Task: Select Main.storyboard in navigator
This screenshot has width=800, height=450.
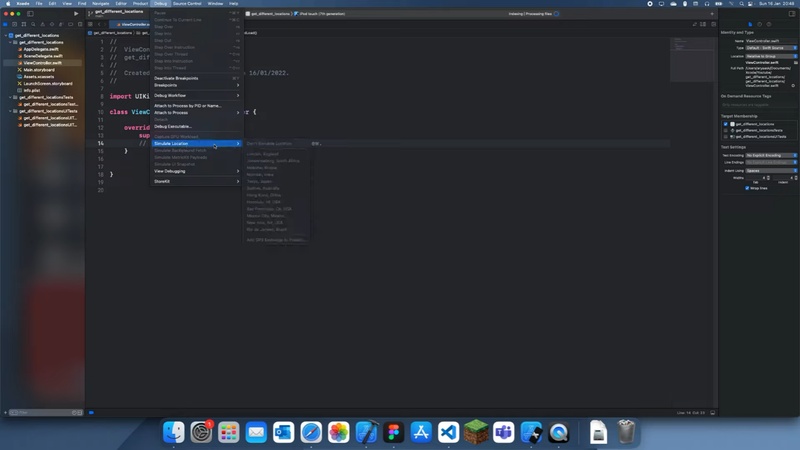Action: 37,69
